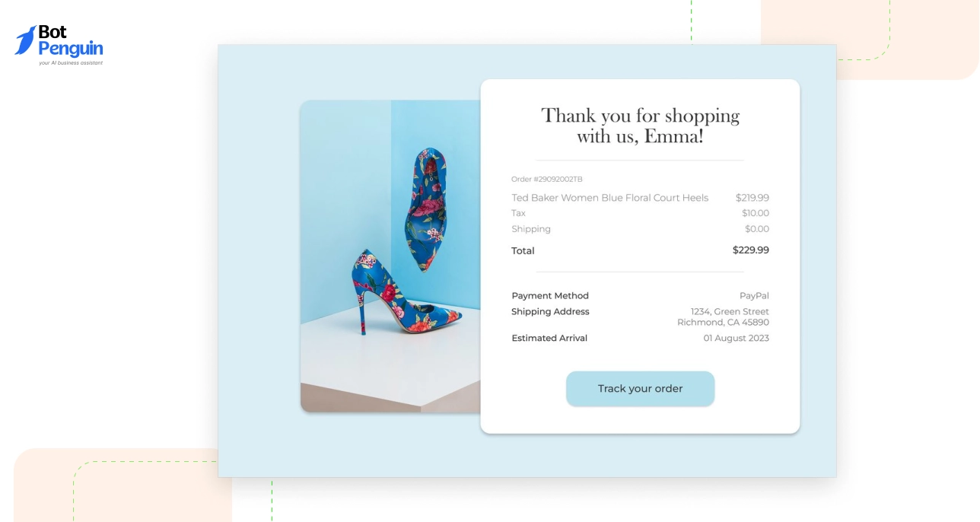Viewport: 980px width, 522px height.
Task: Click the Richmond, CA address line
Action: [724, 322]
